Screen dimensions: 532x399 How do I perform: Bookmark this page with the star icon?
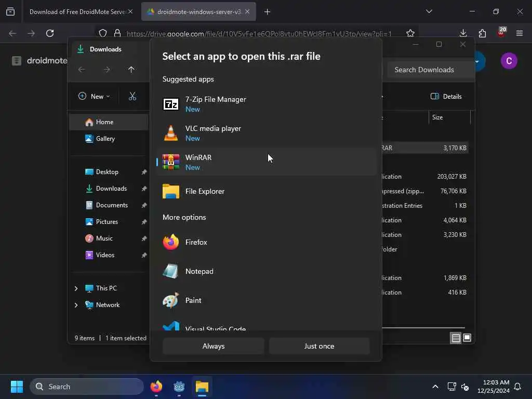410,33
